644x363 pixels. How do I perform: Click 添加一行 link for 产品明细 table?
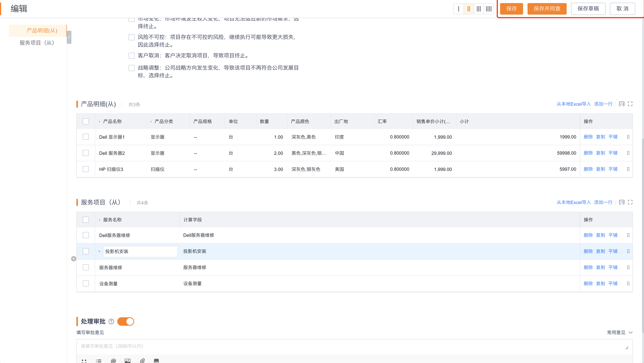tap(603, 104)
